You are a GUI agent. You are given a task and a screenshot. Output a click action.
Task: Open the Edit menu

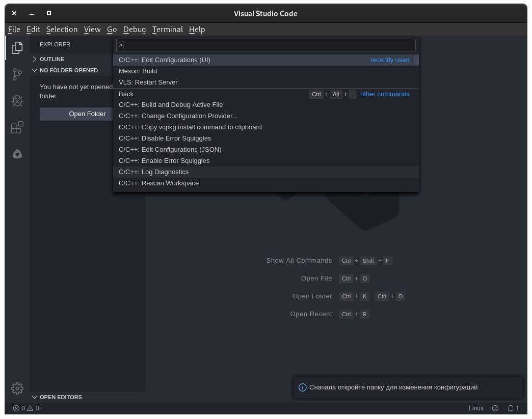[33, 30]
